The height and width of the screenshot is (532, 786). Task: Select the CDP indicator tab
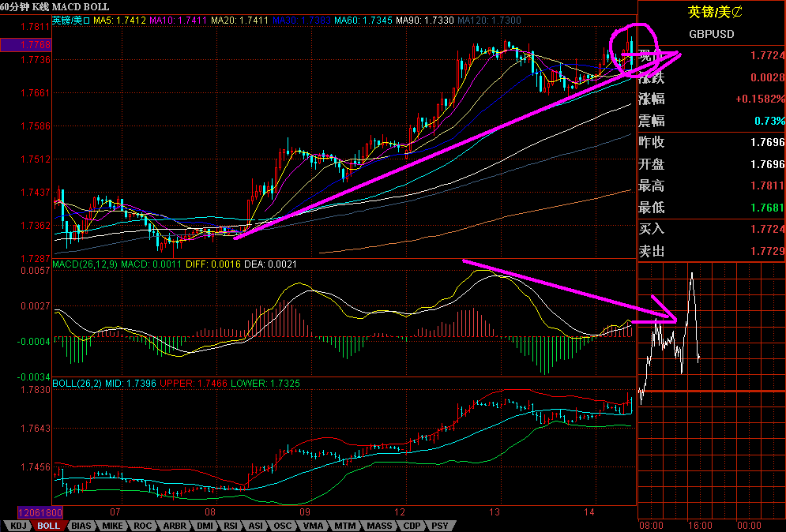coord(412,526)
